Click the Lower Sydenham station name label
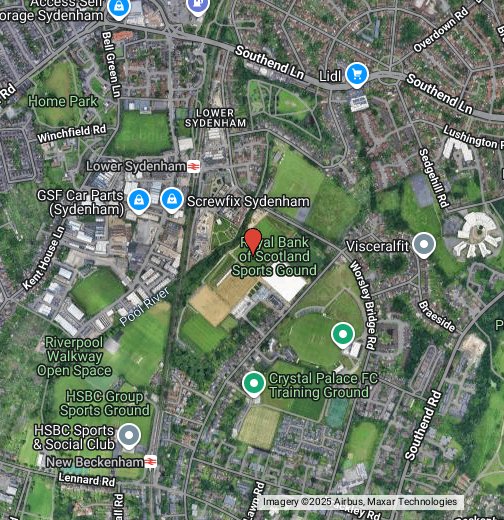 [136, 166]
